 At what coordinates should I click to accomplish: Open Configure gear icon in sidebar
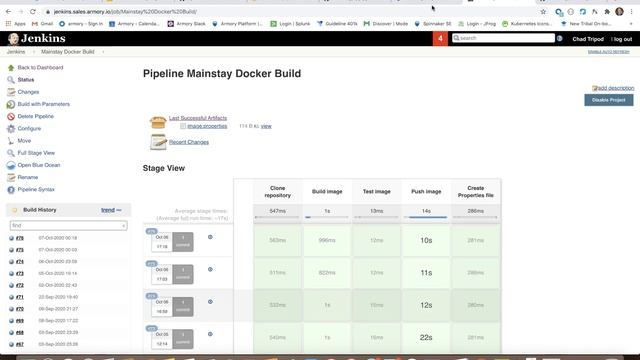[11, 129]
